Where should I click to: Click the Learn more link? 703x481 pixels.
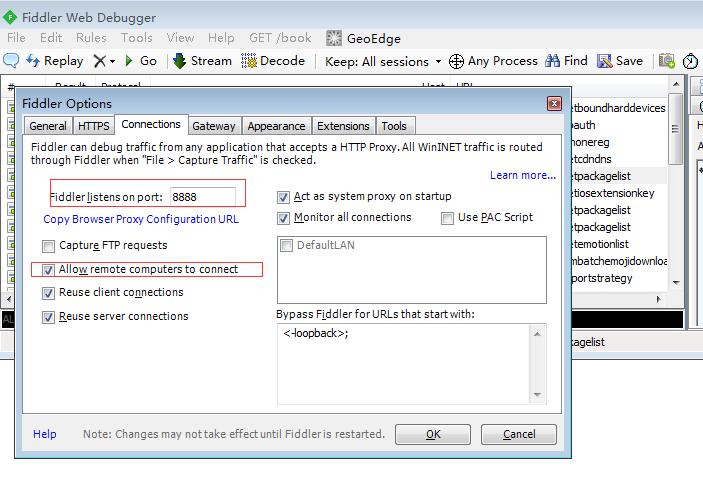pos(523,175)
